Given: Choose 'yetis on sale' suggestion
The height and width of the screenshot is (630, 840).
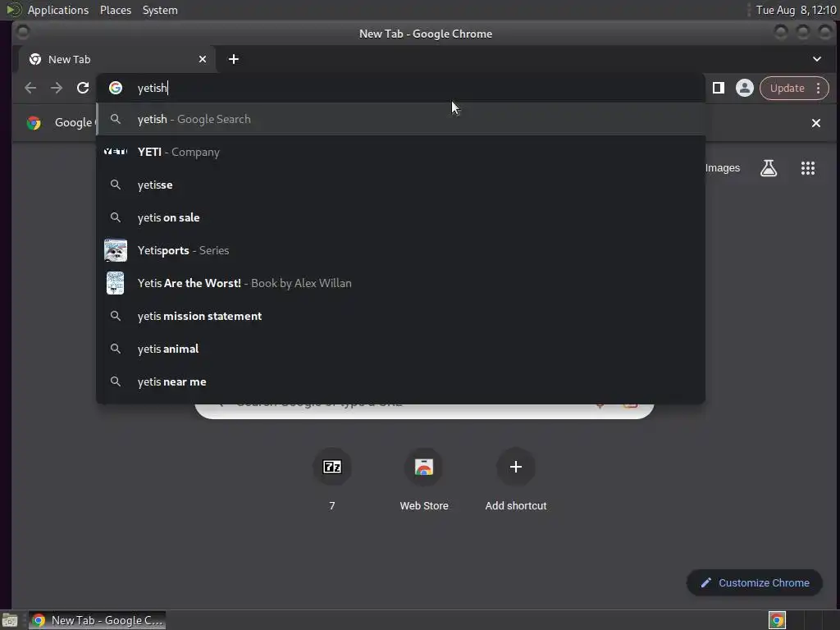Looking at the screenshot, I should (x=400, y=217).
